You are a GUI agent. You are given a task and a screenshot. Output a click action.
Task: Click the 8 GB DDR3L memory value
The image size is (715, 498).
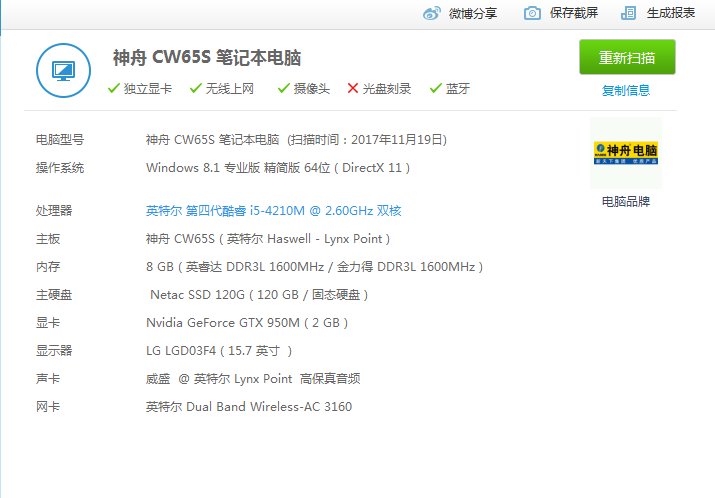(315, 267)
